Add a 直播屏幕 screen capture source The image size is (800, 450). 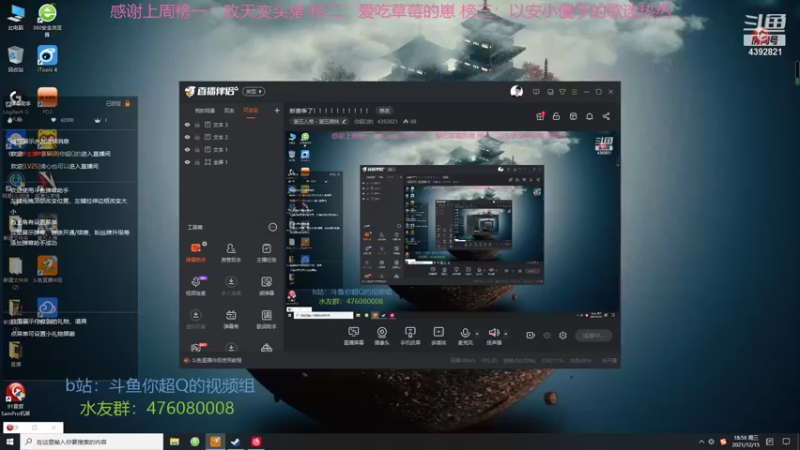point(353,336)
